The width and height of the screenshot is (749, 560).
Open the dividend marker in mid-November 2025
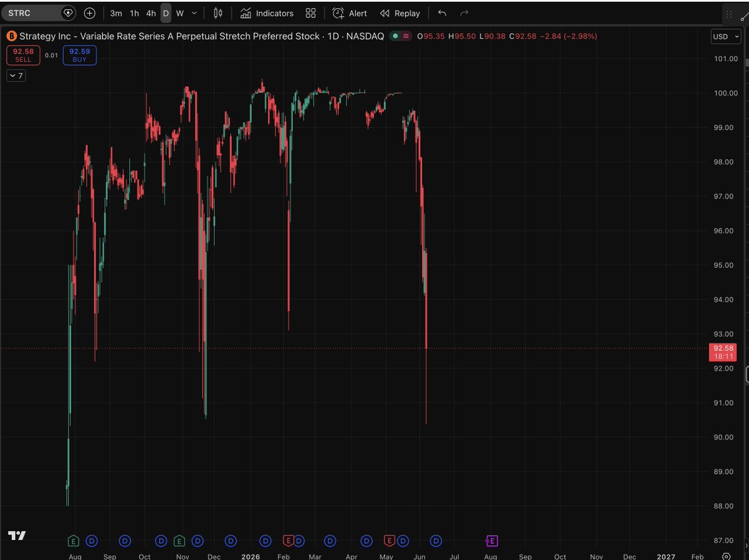pos(198,540)
